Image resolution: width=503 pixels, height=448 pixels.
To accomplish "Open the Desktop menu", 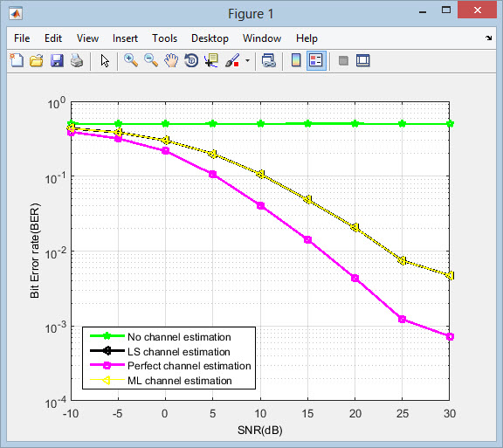I will [x=210, y=38].
